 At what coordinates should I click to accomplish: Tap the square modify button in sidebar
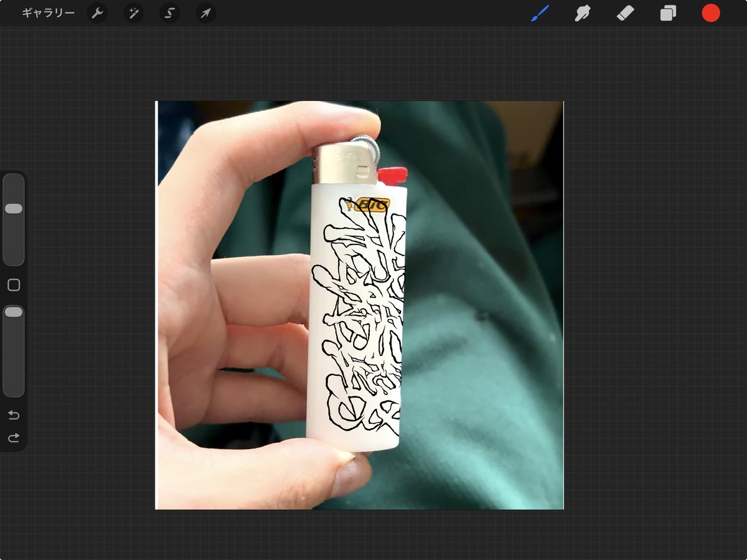point(14,285)
